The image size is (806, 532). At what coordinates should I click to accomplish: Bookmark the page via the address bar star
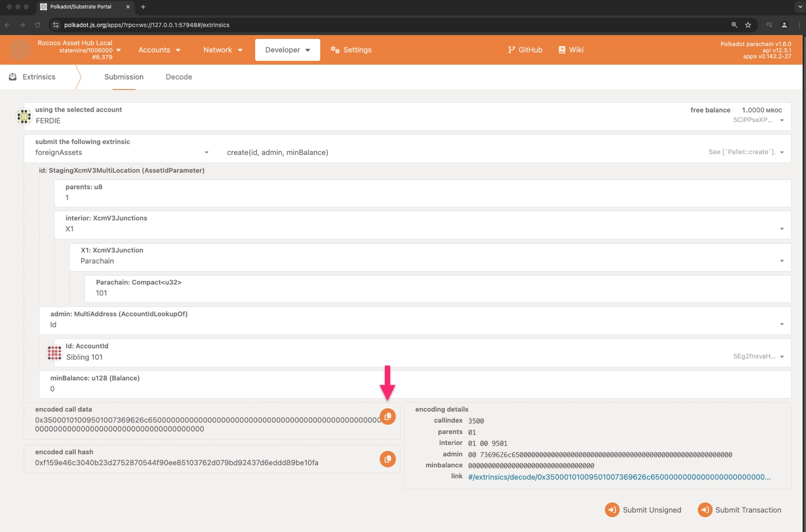pyautogui.click(x=747, y=25)
